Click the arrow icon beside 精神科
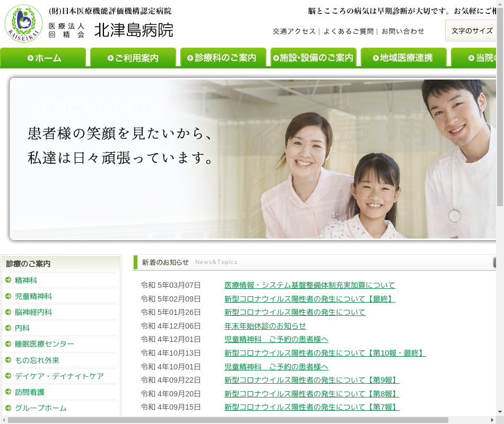Image resolution: width=504 pixels, height=424 pixels. pyautogui.click(x=8, y=280)
